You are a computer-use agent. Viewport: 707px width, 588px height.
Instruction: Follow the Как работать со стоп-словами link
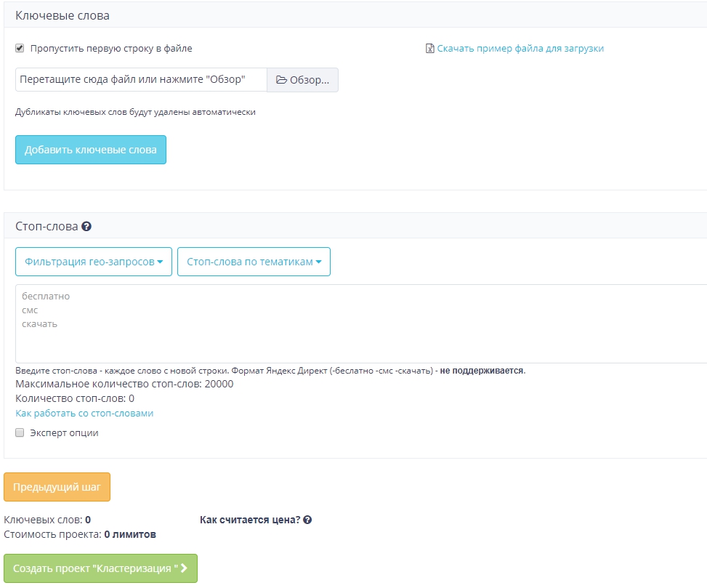[x=84, y=414]
